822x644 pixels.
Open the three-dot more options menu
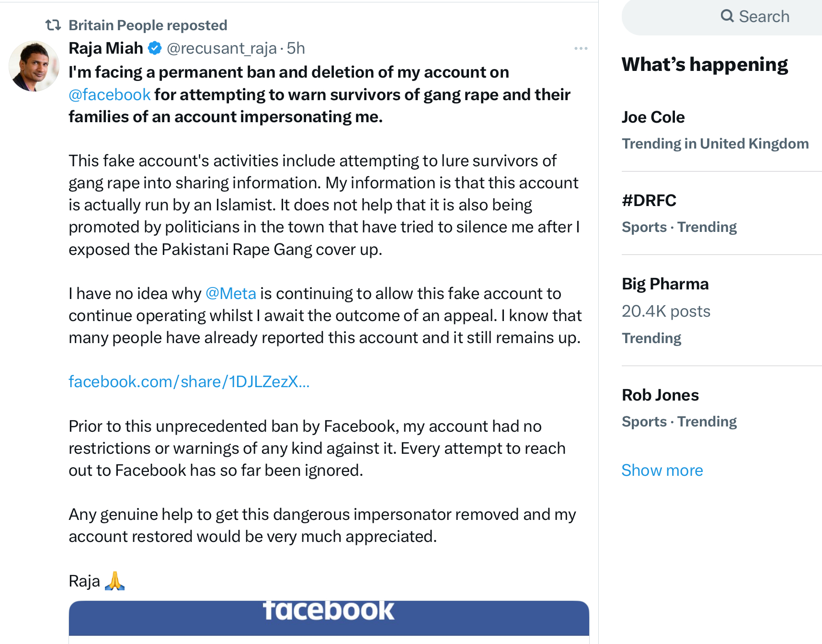581,48
